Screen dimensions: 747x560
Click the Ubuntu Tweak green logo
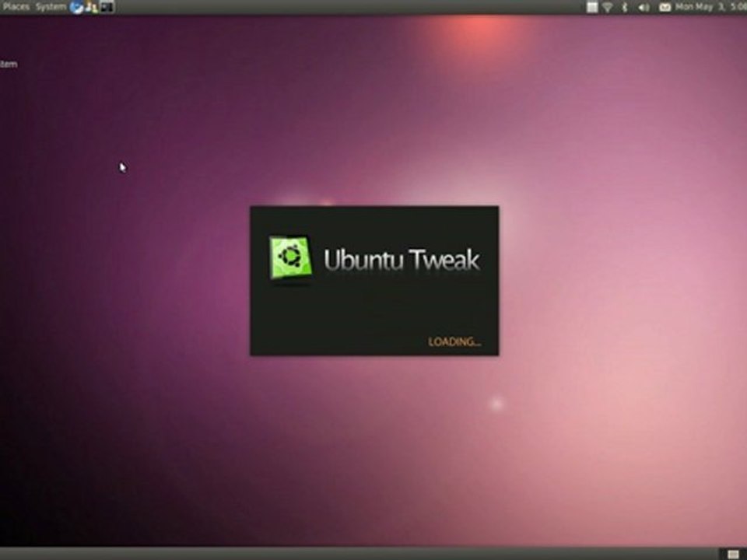pyautogui.click(x=290, y=257)
